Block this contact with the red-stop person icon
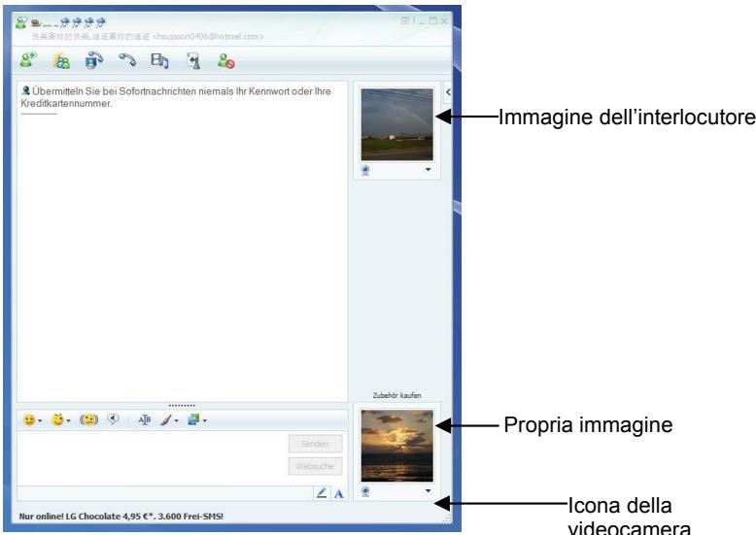 (x=225, y=61)
